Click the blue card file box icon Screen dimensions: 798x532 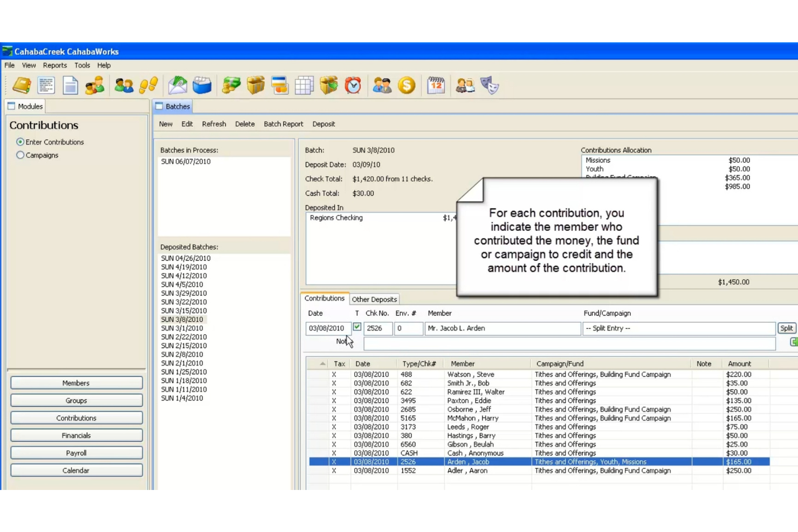coord(202,85)
